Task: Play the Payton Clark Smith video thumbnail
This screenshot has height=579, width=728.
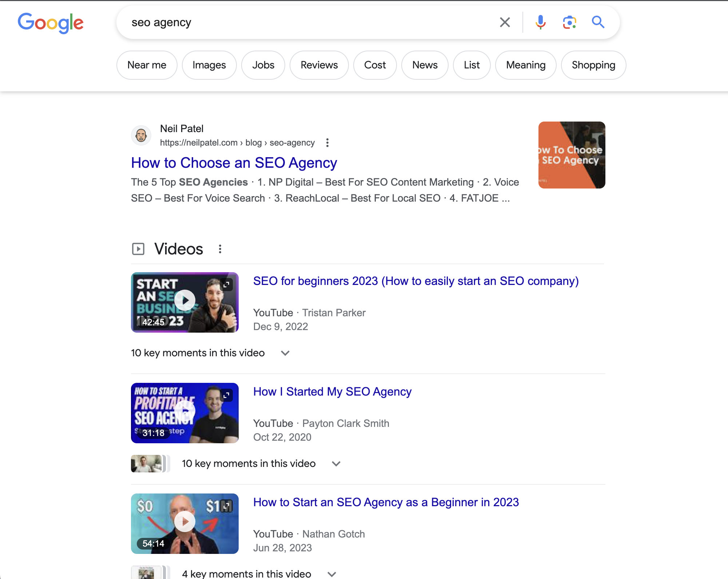Action: click(x=185, y=413)
